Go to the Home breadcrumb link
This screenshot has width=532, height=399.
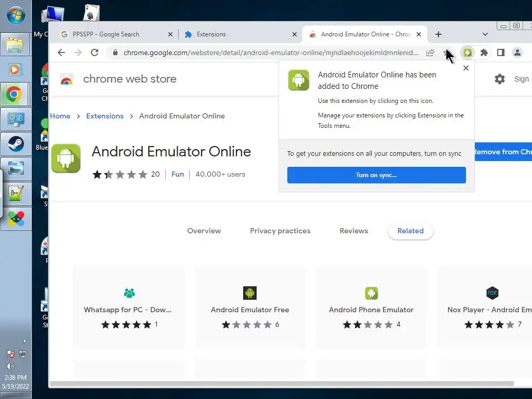(x=60, y=116)
